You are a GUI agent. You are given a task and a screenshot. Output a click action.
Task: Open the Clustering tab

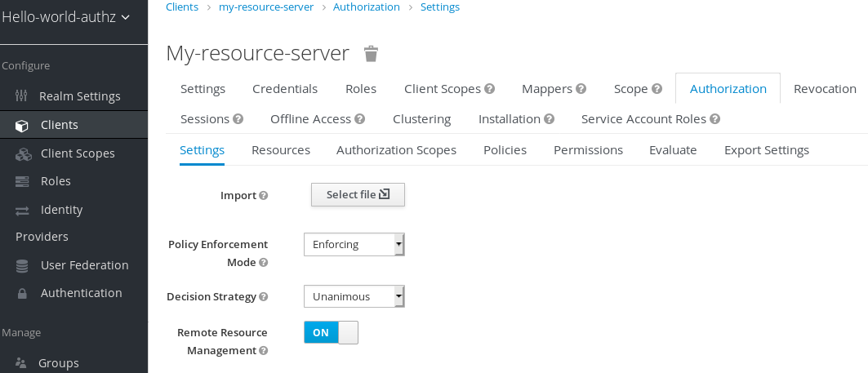click(422, 119)
